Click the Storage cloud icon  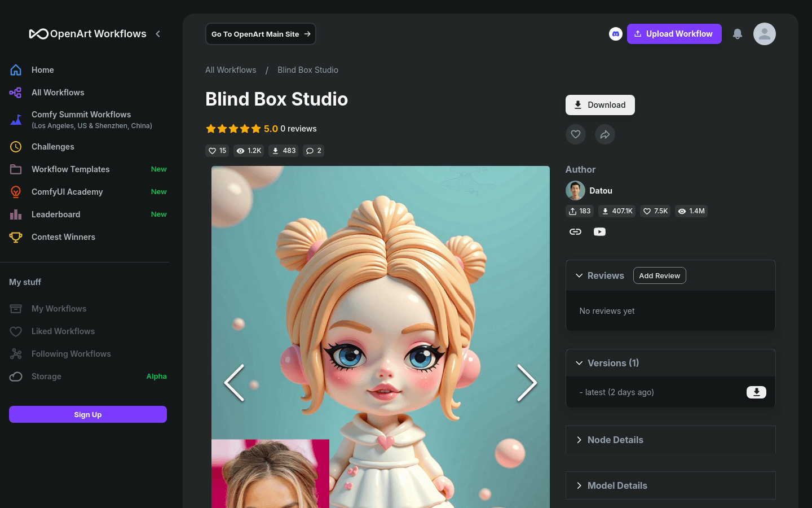[16, 376]
